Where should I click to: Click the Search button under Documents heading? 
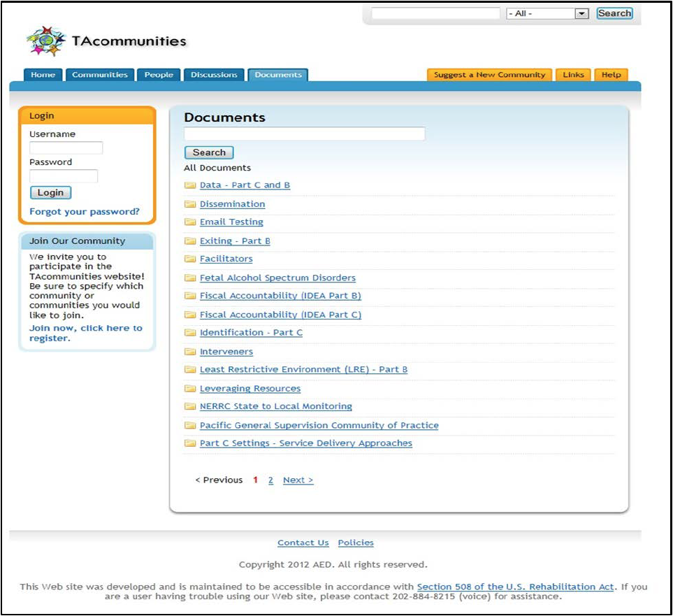(x=209, y=152)
